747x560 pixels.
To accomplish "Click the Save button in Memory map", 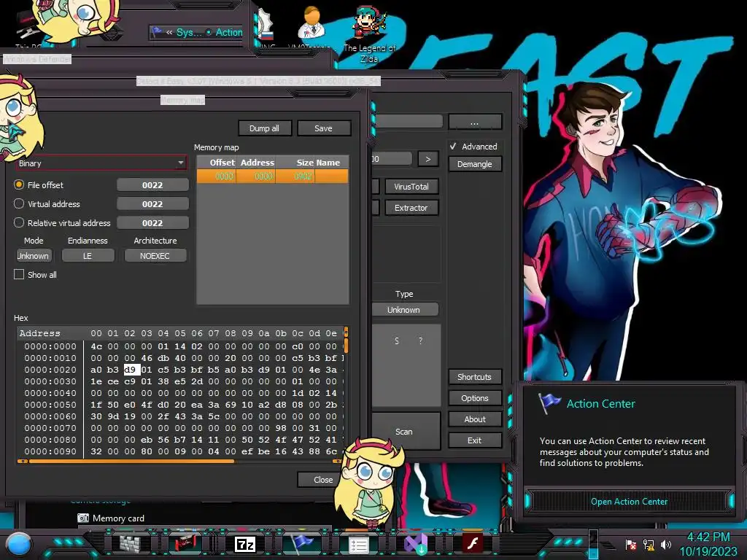I will (x=323, y=128).
